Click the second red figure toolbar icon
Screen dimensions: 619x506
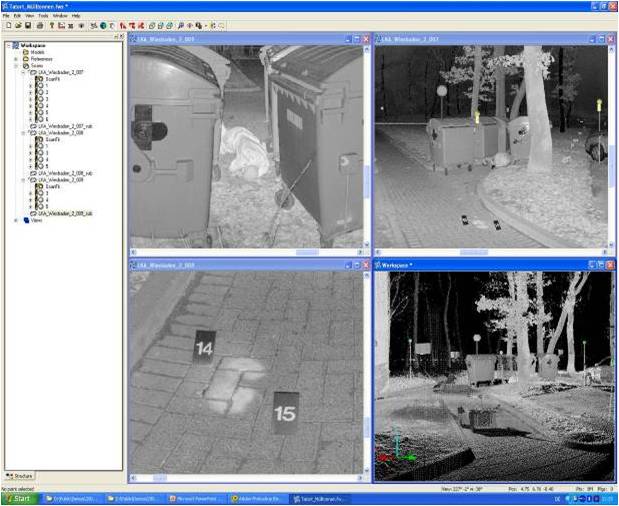132,26
